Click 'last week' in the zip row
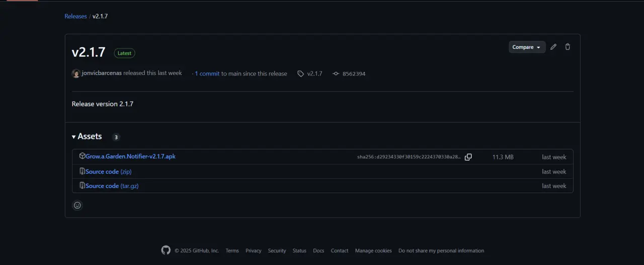This screenshot has width=644, height=265. [x=554, y=171]
